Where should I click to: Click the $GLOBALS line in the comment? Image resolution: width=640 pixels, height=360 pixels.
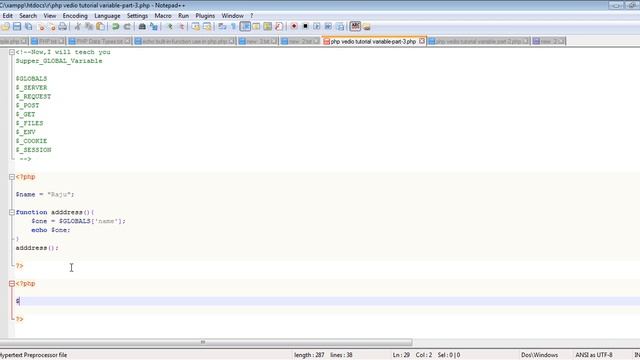click(x=31, y=78)
